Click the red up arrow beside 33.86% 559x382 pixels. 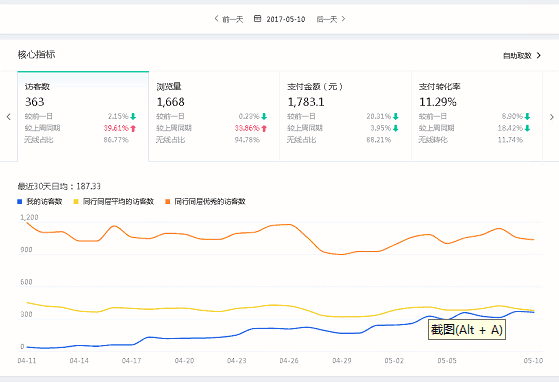click(264, 128)
